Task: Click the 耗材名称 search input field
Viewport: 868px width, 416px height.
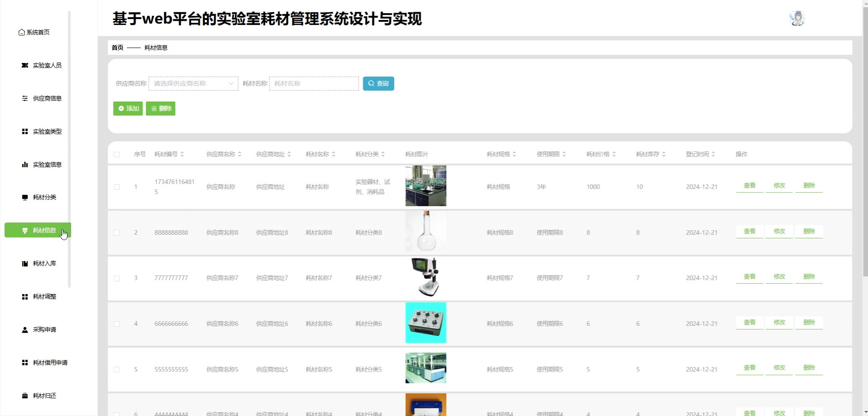Action: [x=313, y=83]
